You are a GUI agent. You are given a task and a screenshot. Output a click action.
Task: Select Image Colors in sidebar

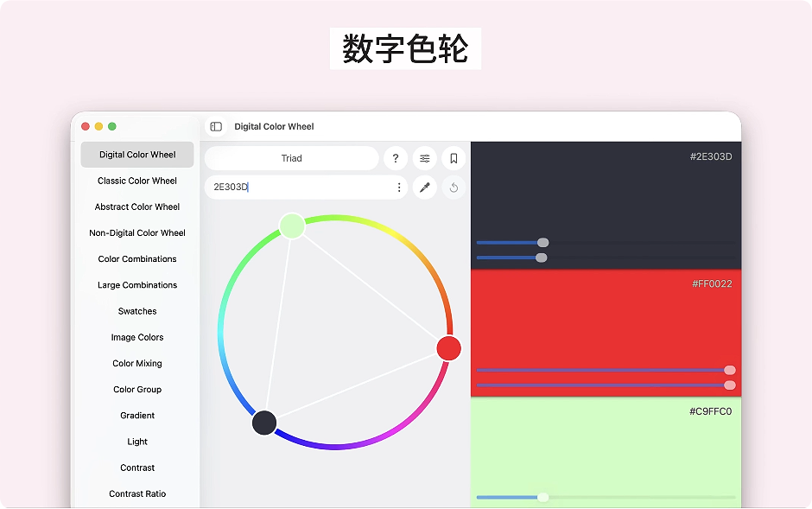tap(137, 337)
